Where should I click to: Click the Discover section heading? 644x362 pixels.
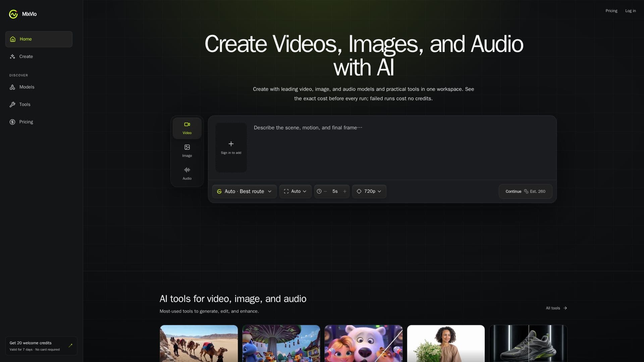19,75
